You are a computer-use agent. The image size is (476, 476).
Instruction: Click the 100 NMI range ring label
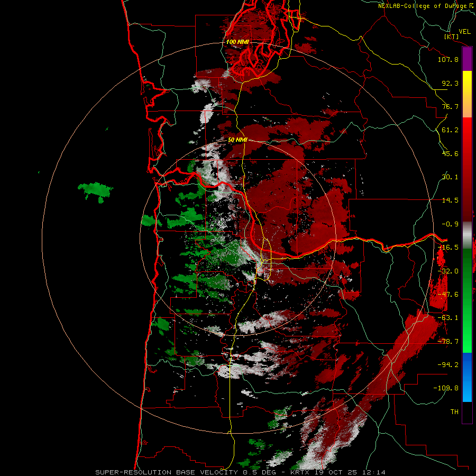pyautogui.click(x=237, y=42)
